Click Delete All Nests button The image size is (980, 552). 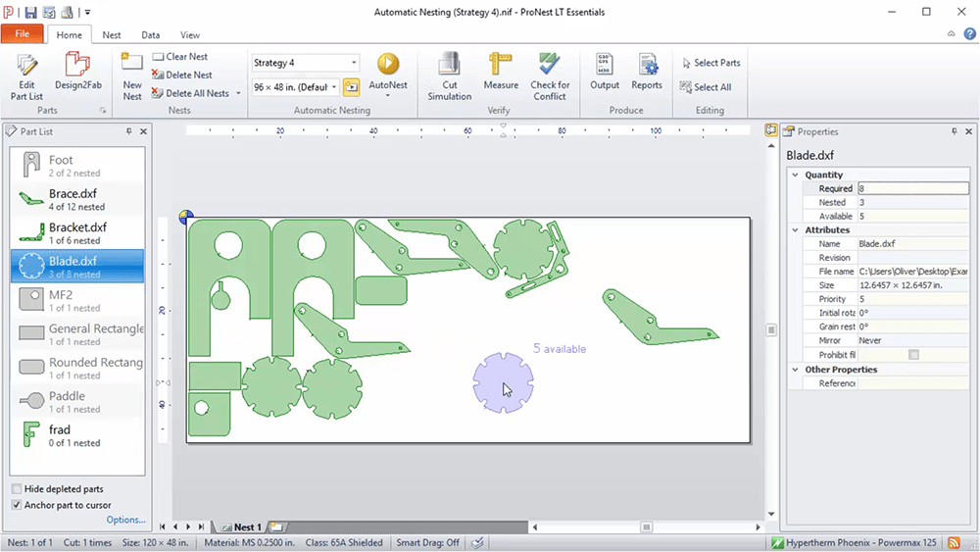pyautogui.click(x=196, y=93)
